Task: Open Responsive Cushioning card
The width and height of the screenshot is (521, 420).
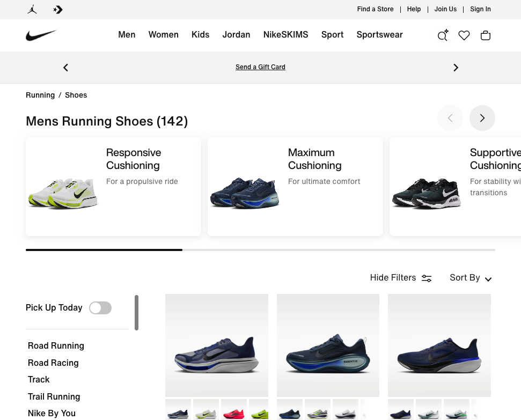Action: [113, 187]
